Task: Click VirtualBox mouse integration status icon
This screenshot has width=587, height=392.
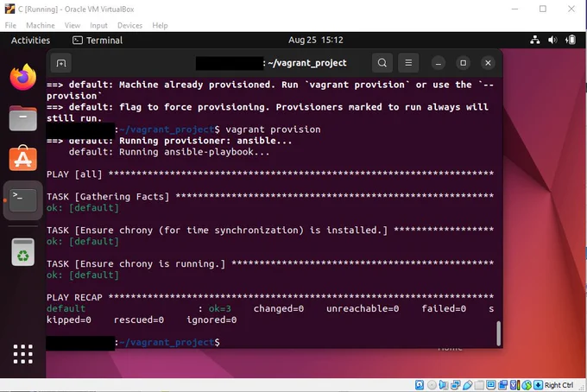Action: (527, 385)
